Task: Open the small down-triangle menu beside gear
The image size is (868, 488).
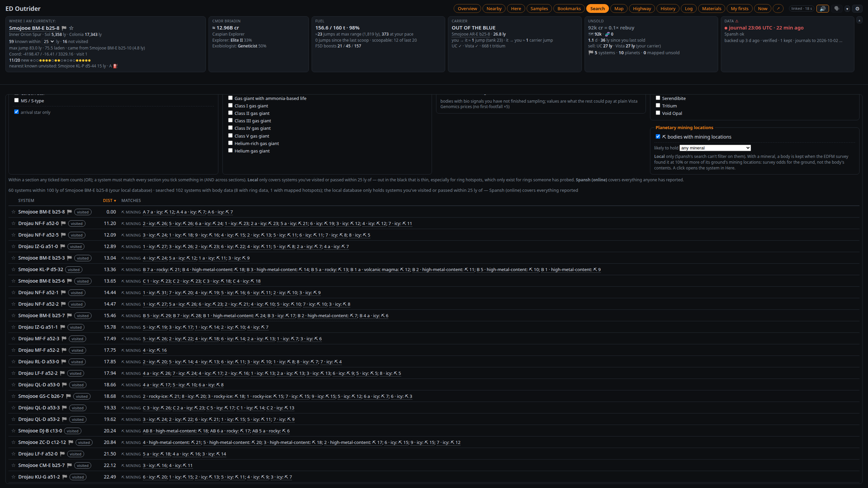Action: (x=847, y=9)
